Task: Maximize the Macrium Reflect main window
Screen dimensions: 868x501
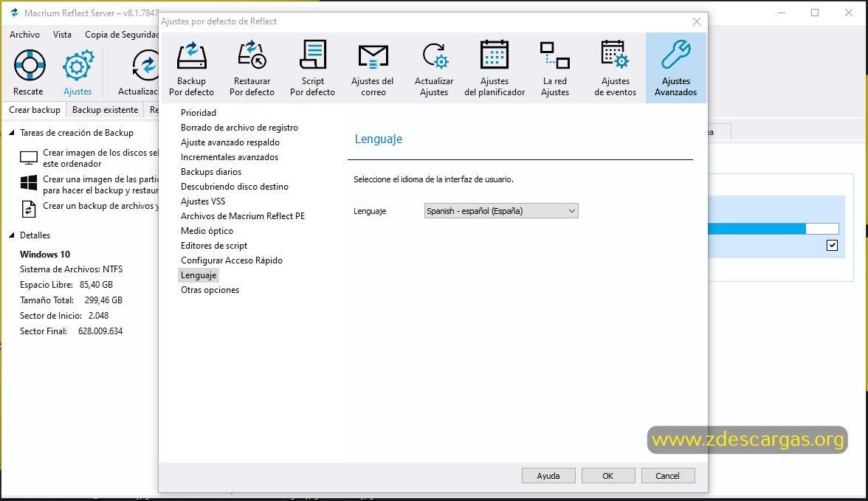Action: click(x=815, y=13)
